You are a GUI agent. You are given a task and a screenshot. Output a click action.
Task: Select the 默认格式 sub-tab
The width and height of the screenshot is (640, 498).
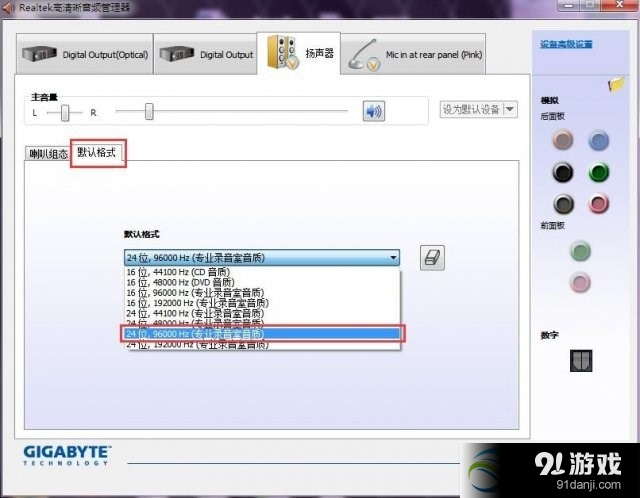tap(97, 152)
